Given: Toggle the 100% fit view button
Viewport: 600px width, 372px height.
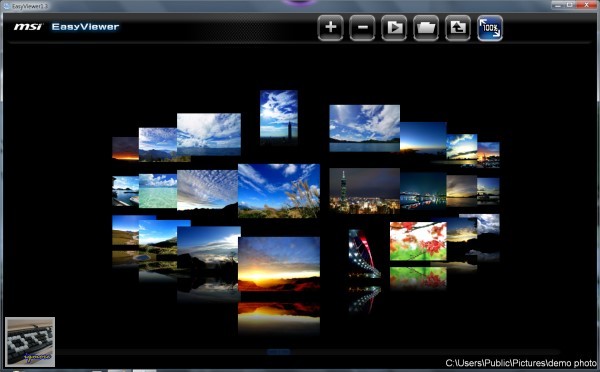Looking at the screenshot, I should coord(490,28).
